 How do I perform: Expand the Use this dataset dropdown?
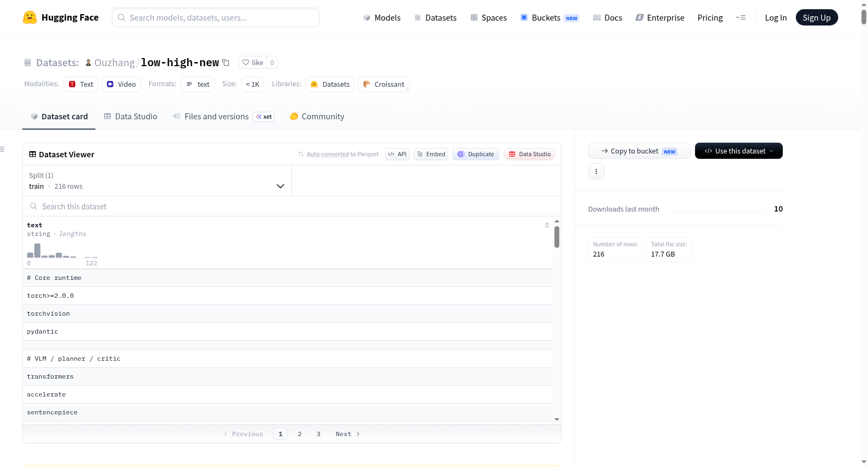coord(739,151)
